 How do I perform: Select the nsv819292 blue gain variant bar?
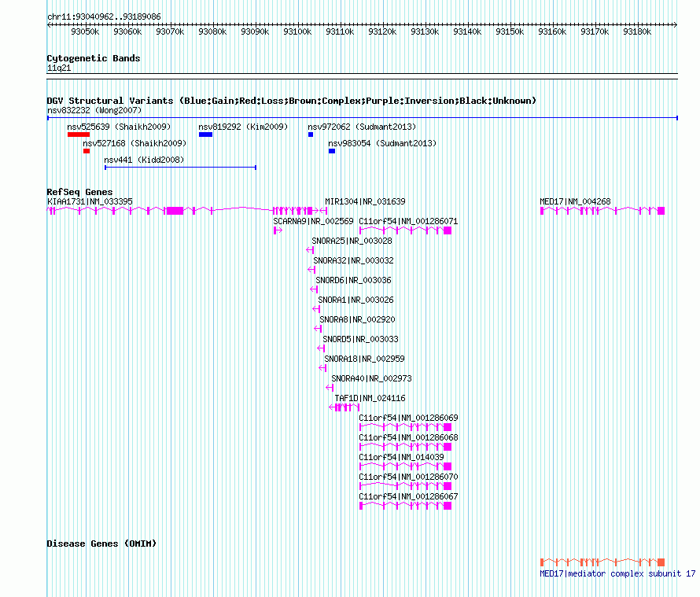click(206, 135)
